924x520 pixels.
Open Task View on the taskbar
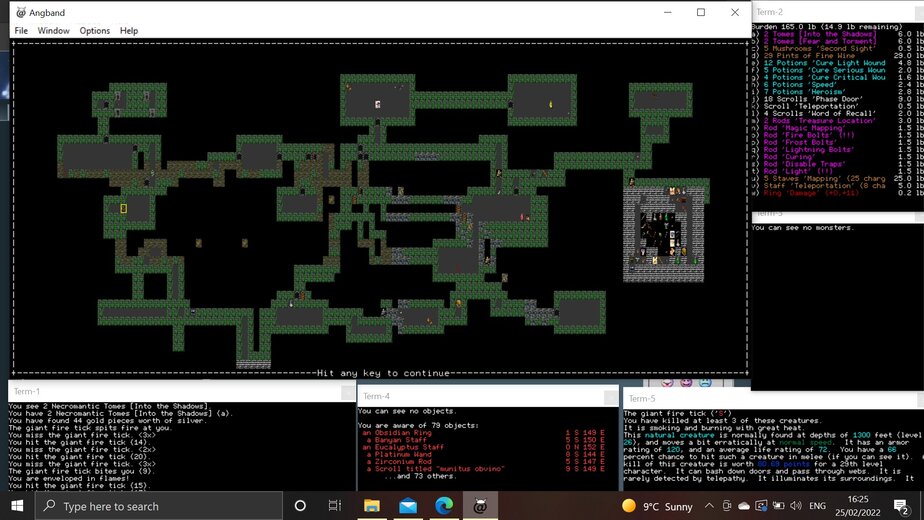[336, 506]
